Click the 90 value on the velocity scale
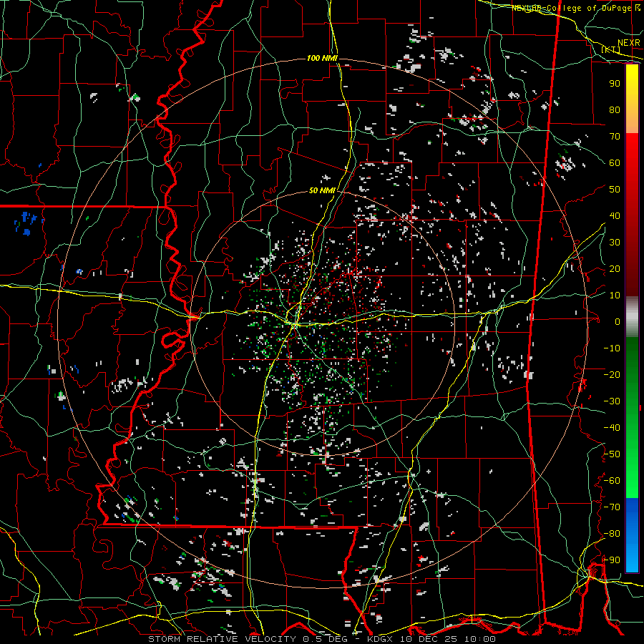This screenshot has height=644, width=644. click(x=615, y=84)
